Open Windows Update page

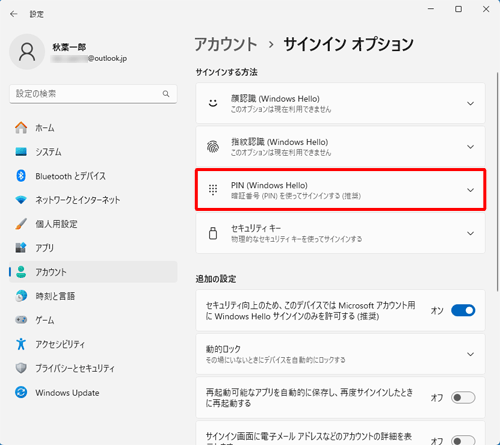(x=93, y=392)
